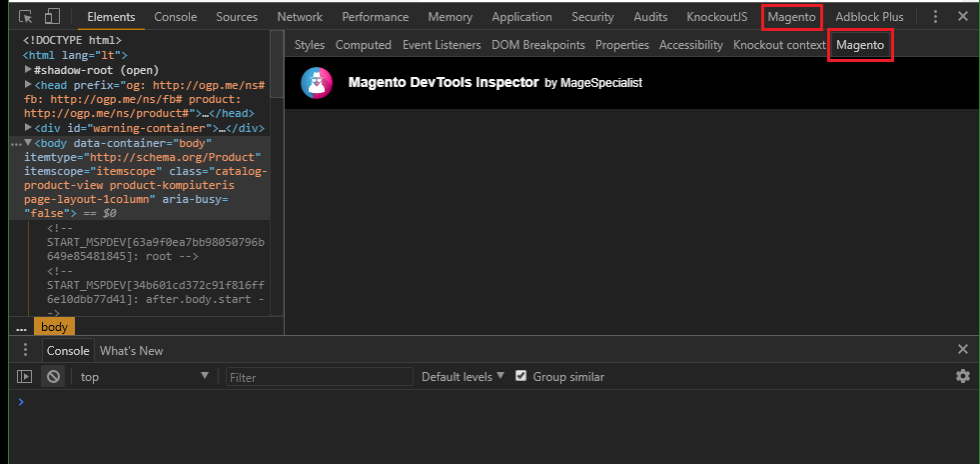Open the Security panel
The image size is (980, 464).
(592, 17)
